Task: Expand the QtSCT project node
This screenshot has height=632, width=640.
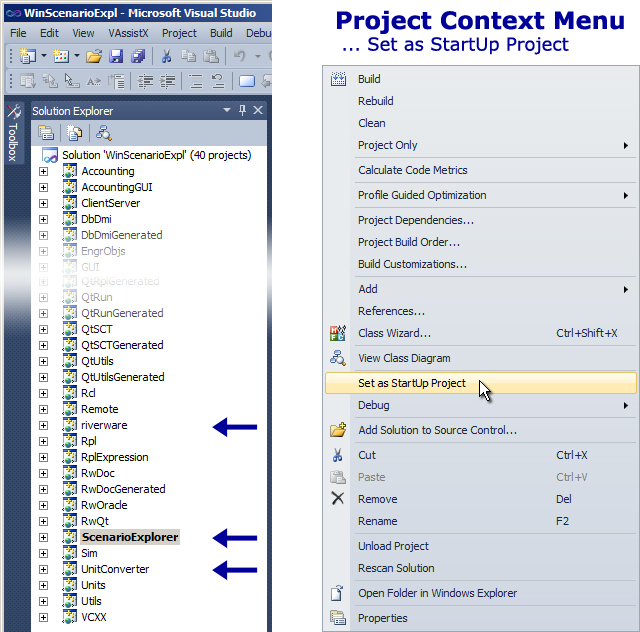Action: tap(43, 329)
